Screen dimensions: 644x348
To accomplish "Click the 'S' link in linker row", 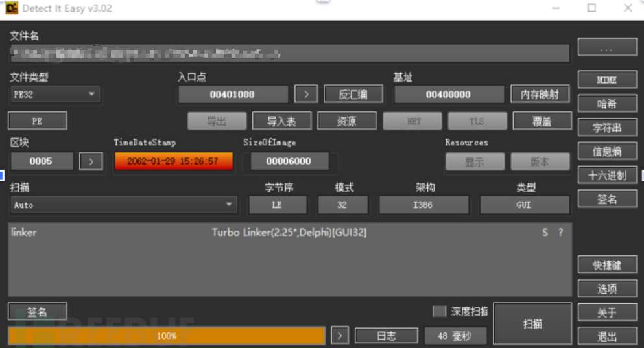I will (x=545, y=232).
